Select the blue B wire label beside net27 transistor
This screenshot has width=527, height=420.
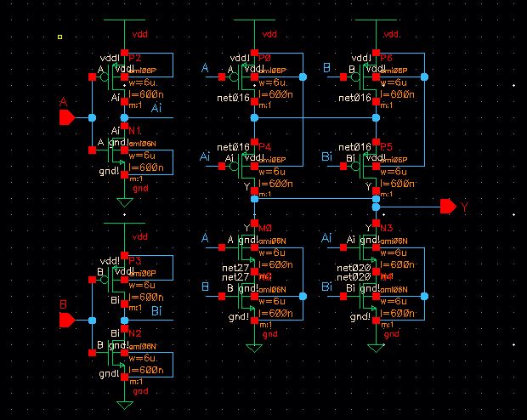(205, 287)
